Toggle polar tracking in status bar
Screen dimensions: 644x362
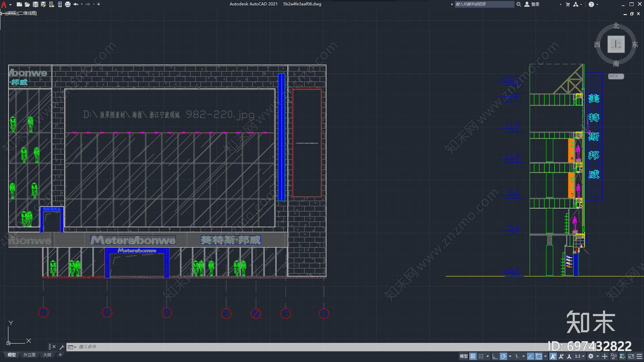(504, 356)
